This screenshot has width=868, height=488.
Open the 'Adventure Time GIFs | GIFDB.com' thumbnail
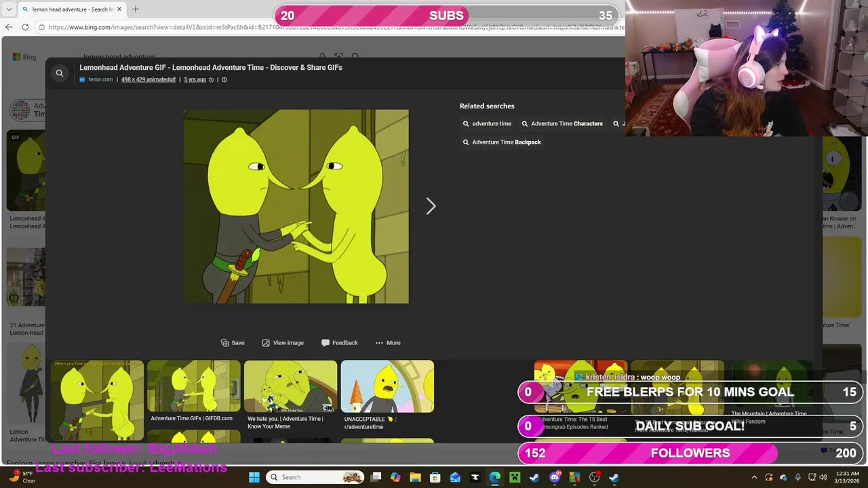click(x=194, y=386)
